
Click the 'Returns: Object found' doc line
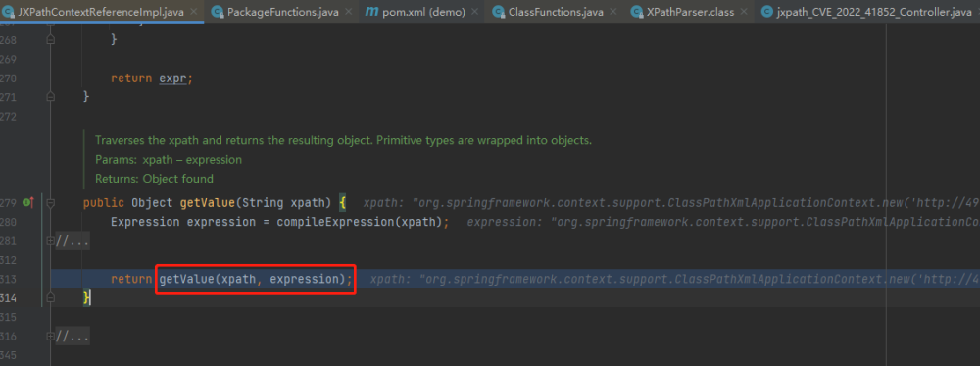tap(154, 179)
